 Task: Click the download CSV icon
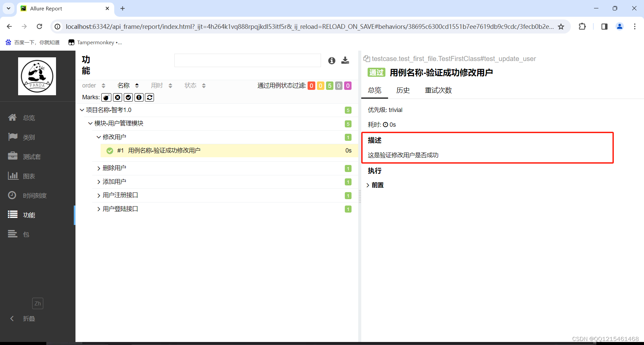tap(345, 60)
